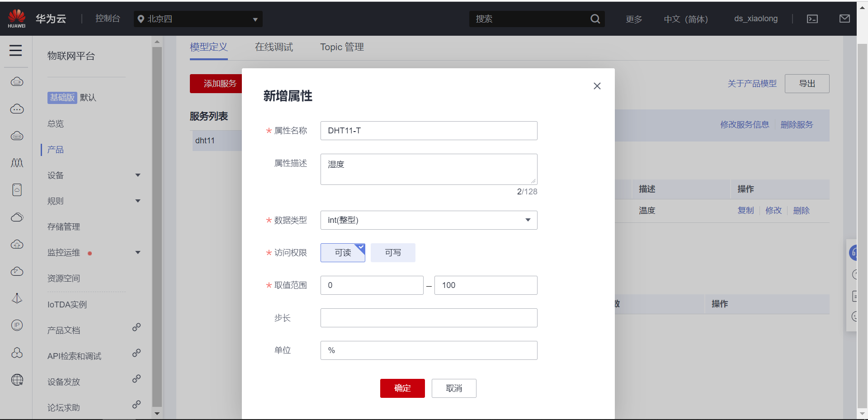
Task: Switch to the Topic 管理 tab
Action: point(342,47)
